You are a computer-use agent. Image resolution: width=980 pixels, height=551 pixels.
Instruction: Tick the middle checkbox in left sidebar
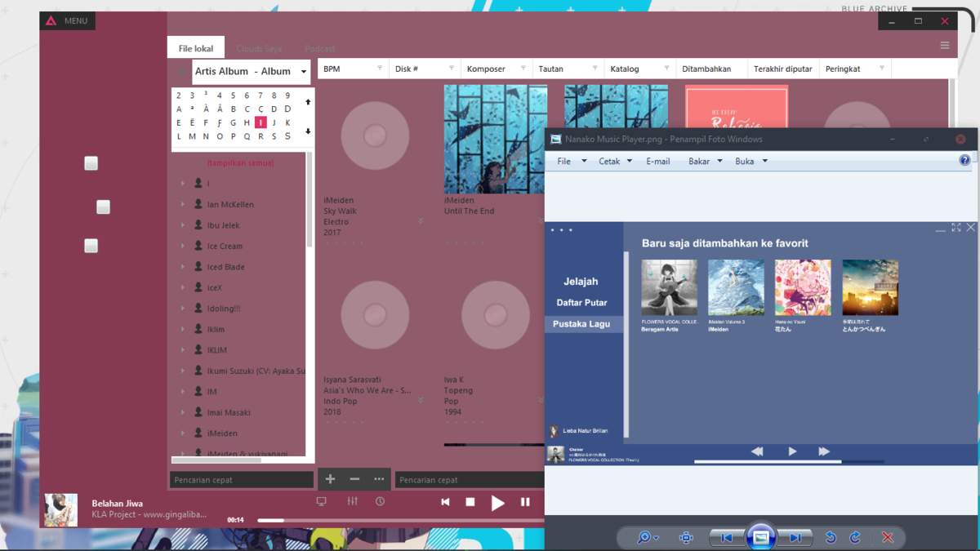click(104, 207)
